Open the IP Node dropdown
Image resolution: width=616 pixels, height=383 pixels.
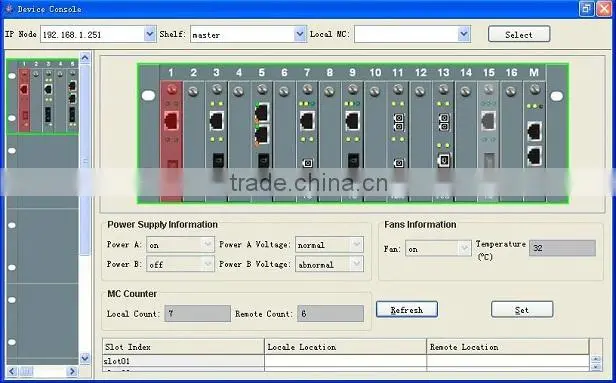(x=150, y=34)
